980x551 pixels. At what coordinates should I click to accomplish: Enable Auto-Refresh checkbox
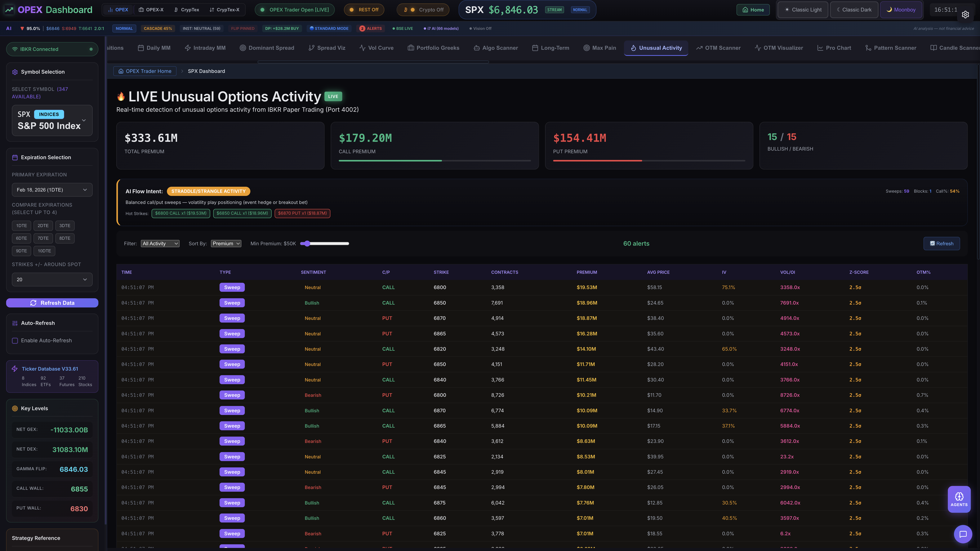(15, 341)
